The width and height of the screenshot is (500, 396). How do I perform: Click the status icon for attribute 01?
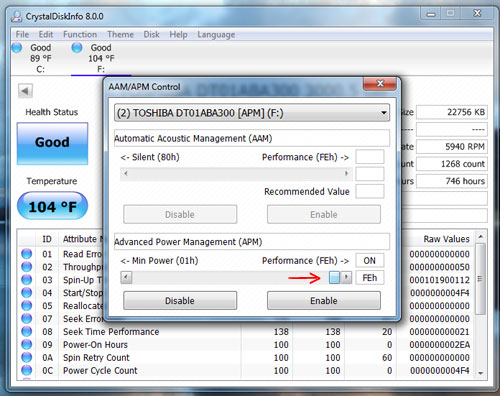click(26, 254)
